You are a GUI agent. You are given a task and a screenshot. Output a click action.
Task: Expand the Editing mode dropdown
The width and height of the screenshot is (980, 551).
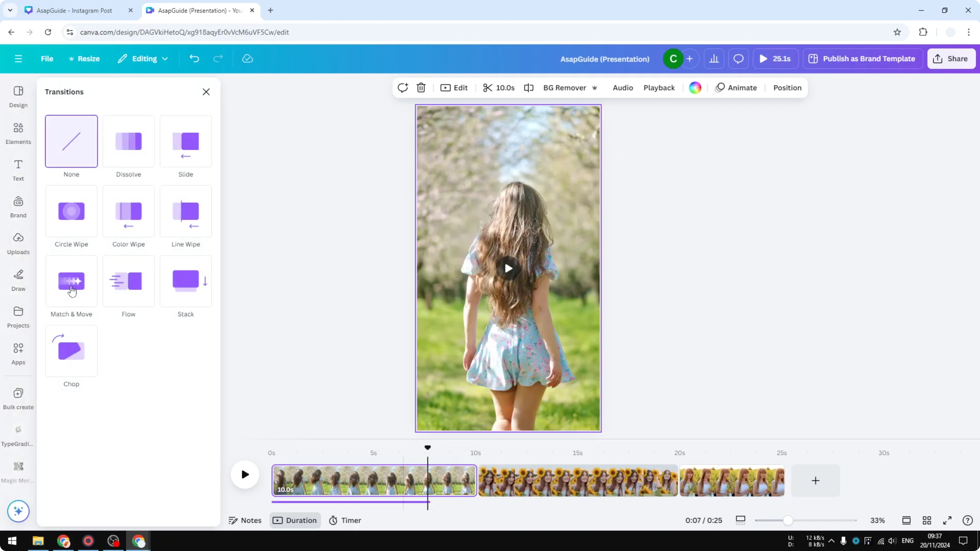143,59
